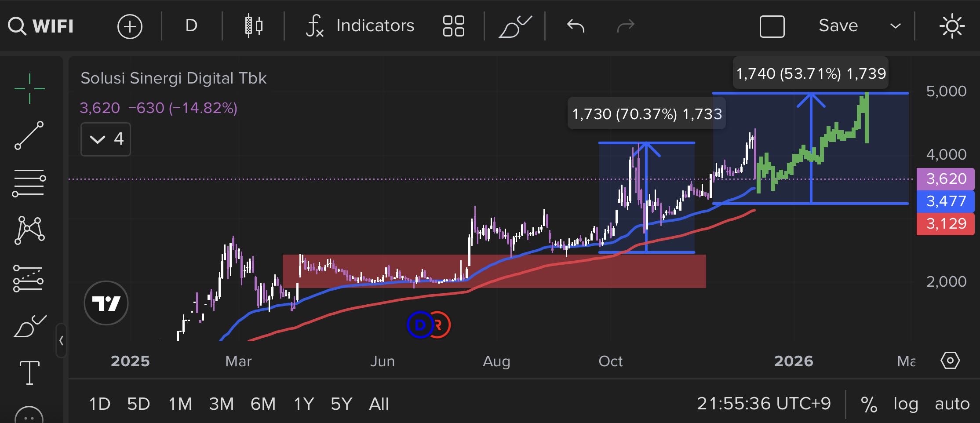Image resolution: width=980 pixels, height=423 pixels.
Task: Change the D chart interval
Action: coord(191,26)
